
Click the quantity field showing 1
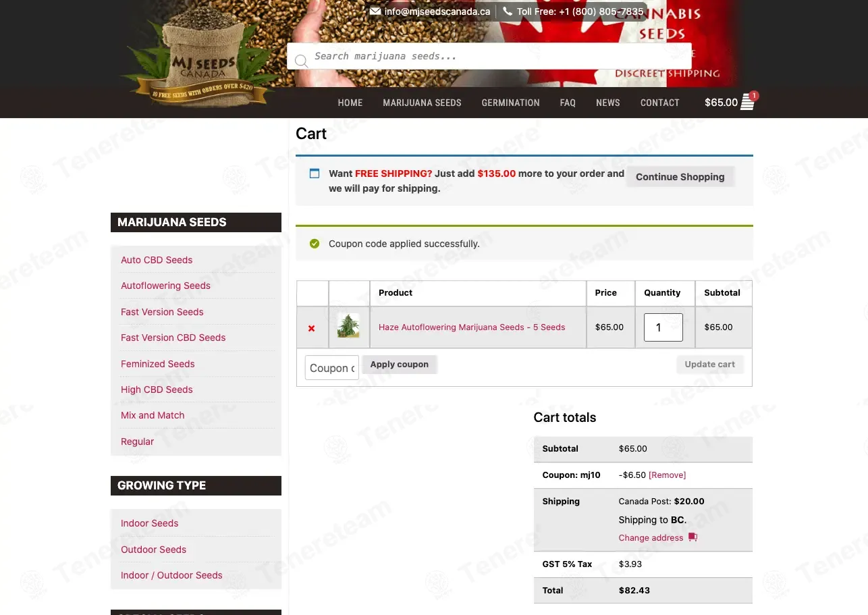663,327
